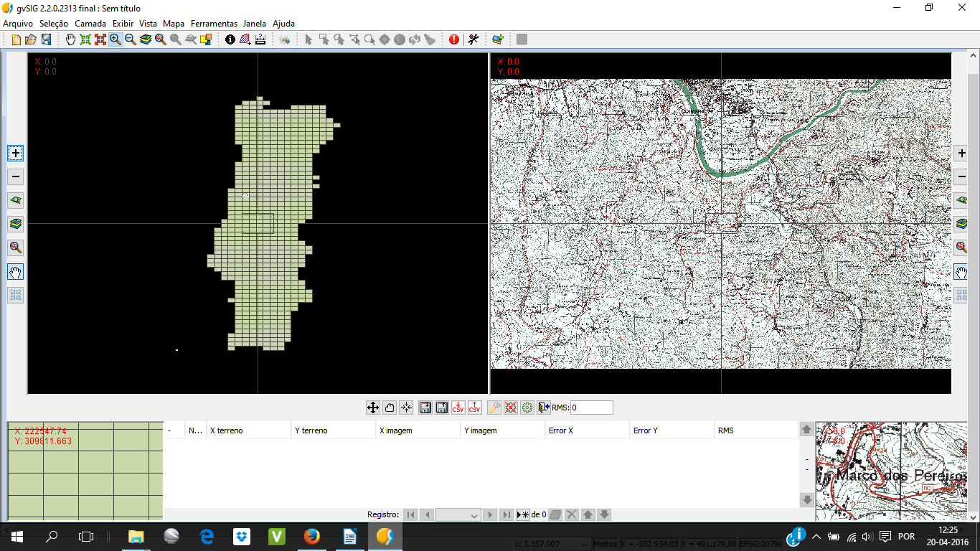Open Firefox from the taskbar
Image resolution: width=980 pixels, height=551 pixels.
[311, 536]
